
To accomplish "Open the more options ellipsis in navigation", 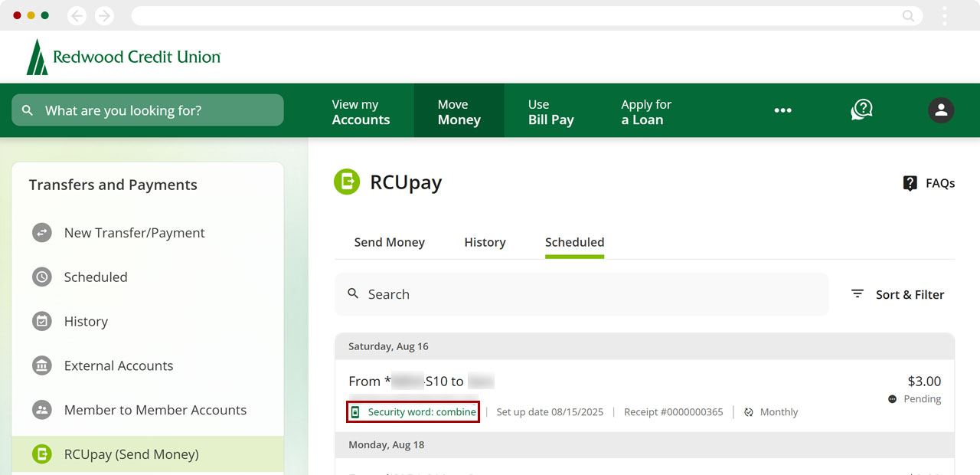I will 782,110.
